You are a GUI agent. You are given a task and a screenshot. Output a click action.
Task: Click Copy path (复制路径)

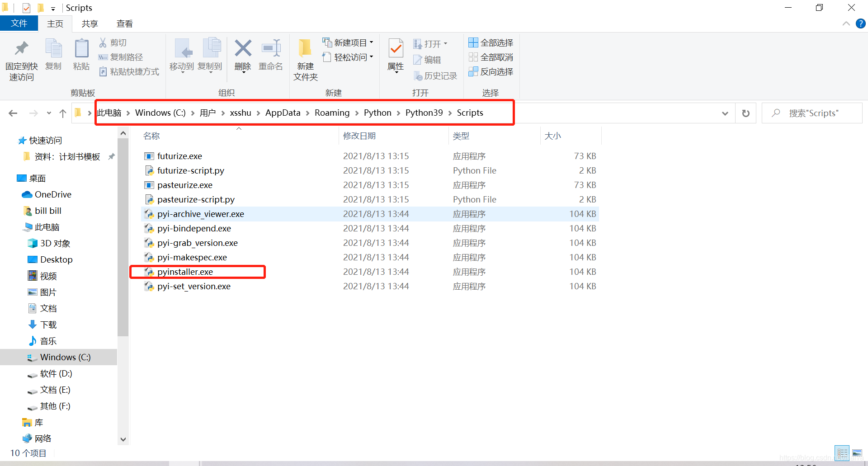[x=121, y=57]
